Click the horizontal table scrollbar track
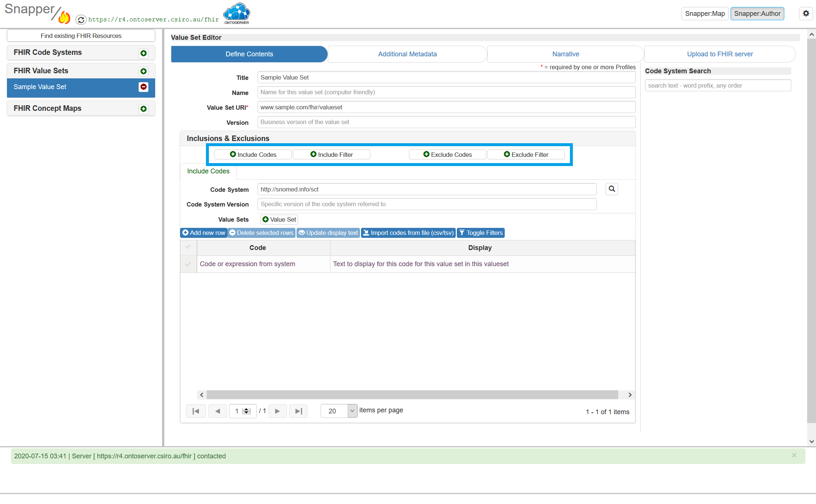This screenshot has width=816, height=504. (x=412, y=395)
